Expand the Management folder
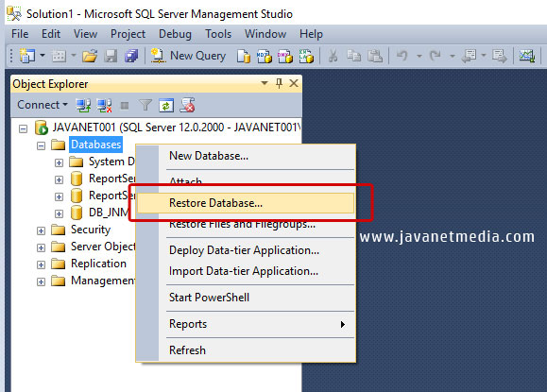 (x=41, y=281)
